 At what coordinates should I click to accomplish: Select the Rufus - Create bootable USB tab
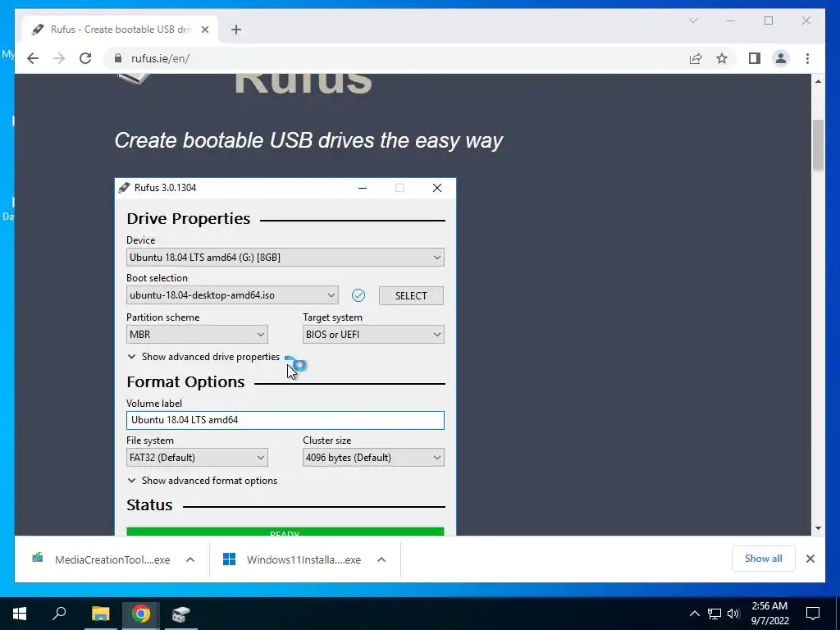120,30
